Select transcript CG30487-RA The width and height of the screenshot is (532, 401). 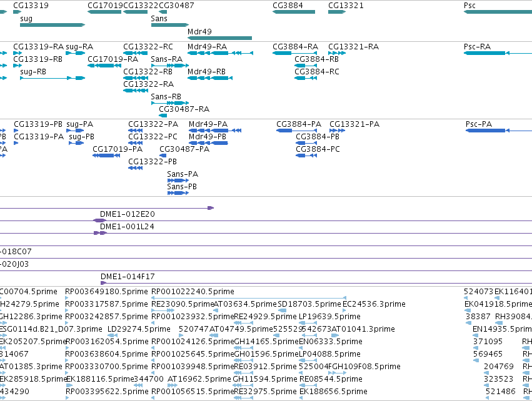[184, 109]
